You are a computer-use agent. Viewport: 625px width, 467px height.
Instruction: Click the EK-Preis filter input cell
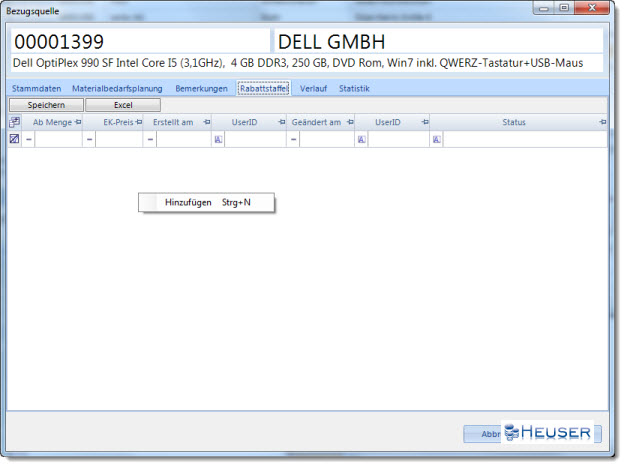(x=119, y=139)
